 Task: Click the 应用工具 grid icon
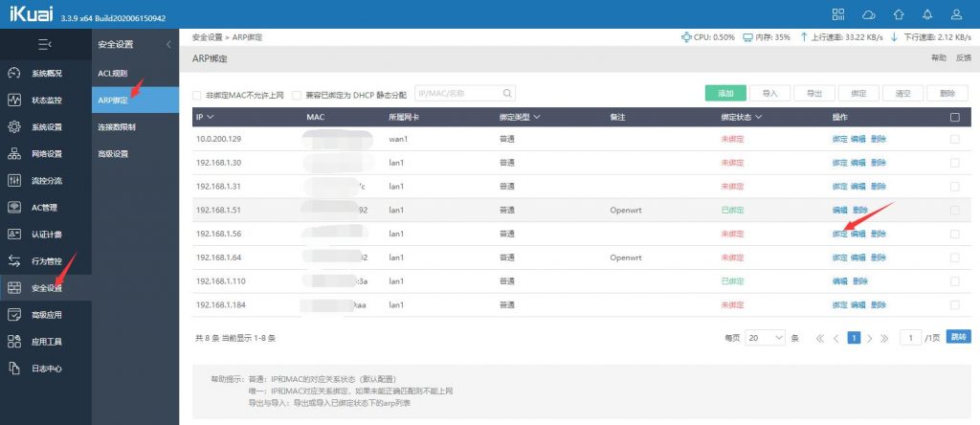click(13, 342)
